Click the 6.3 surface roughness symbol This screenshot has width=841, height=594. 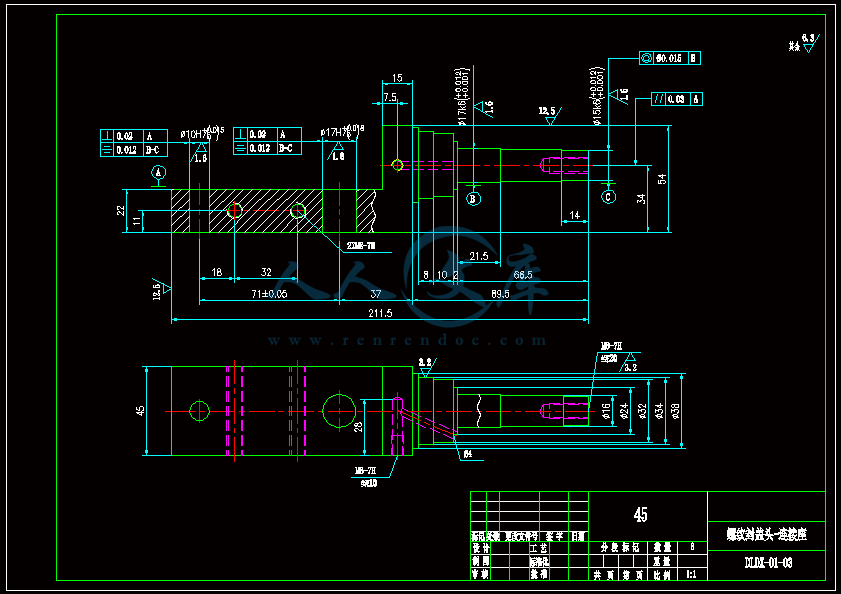(x=808, y=42)
